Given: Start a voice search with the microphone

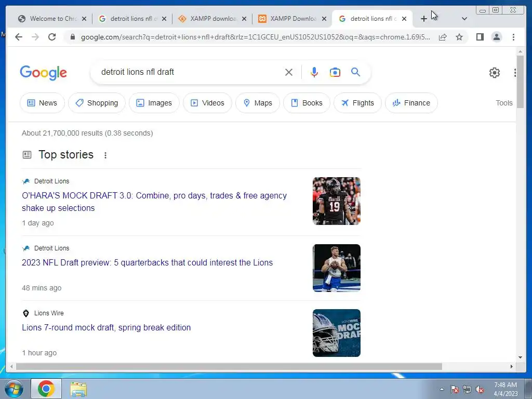Looking at the screenshot, I should (314, 72).
